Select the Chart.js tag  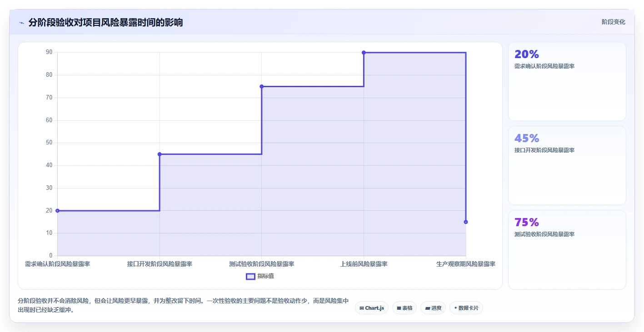click(371, 308)
